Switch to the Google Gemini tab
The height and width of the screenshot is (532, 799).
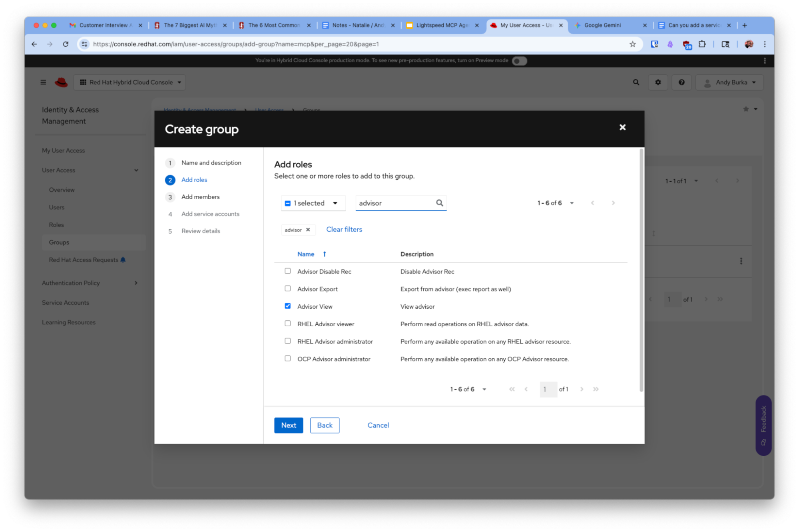(x=602, y=25)
